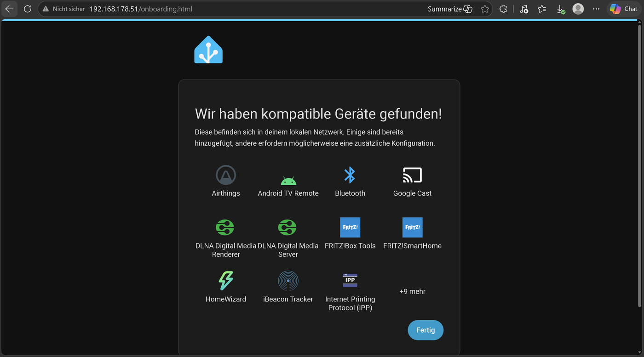
Task: Click the Home Assistant logo
Action: (208, 50)
